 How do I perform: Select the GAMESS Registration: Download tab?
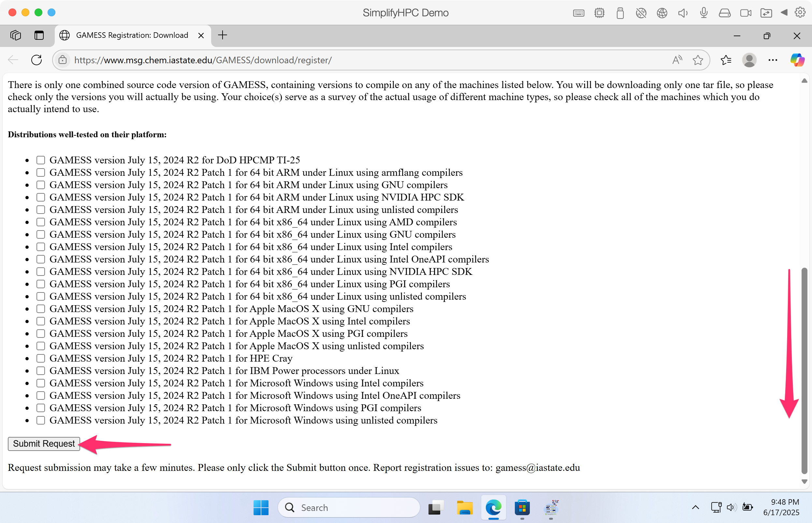tap(132, 35)
